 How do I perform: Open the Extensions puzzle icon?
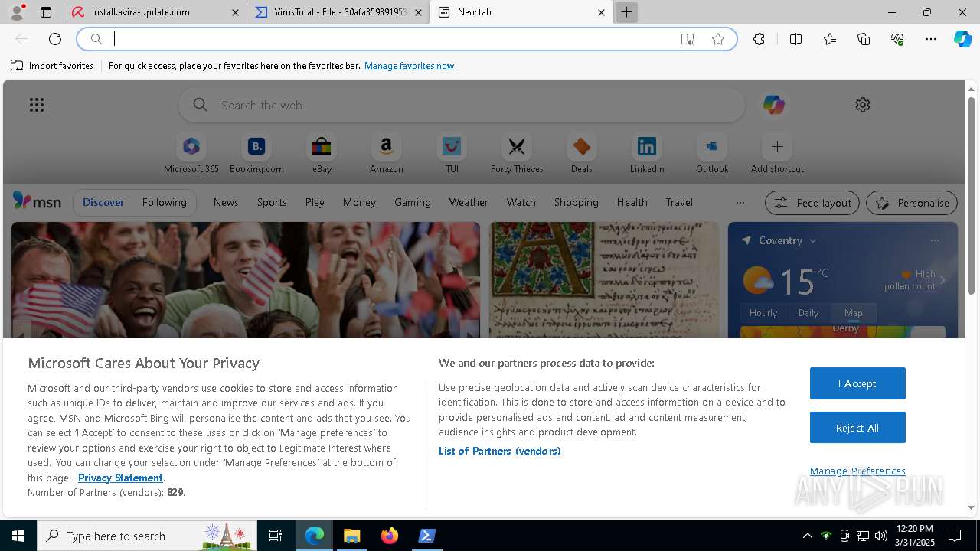759,39
